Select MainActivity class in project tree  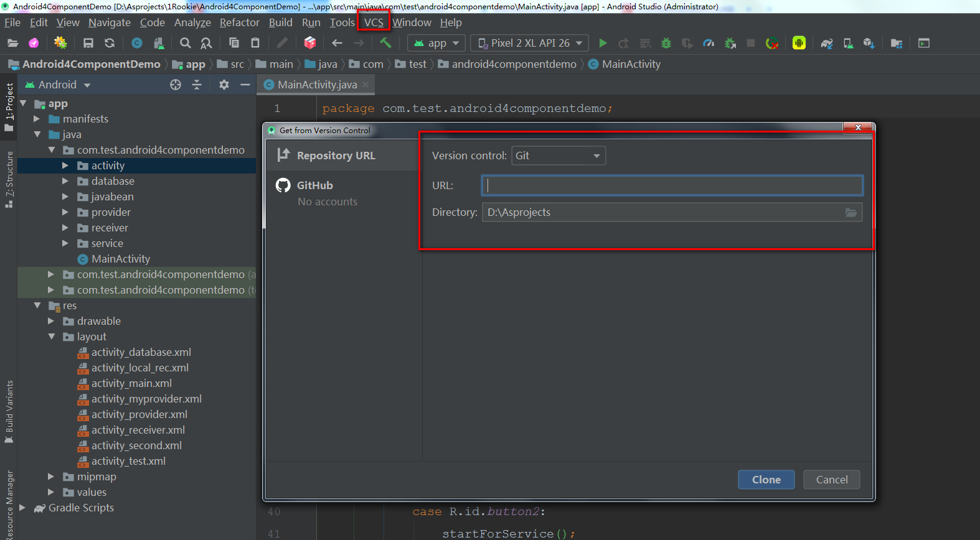(x=121, y=259)
